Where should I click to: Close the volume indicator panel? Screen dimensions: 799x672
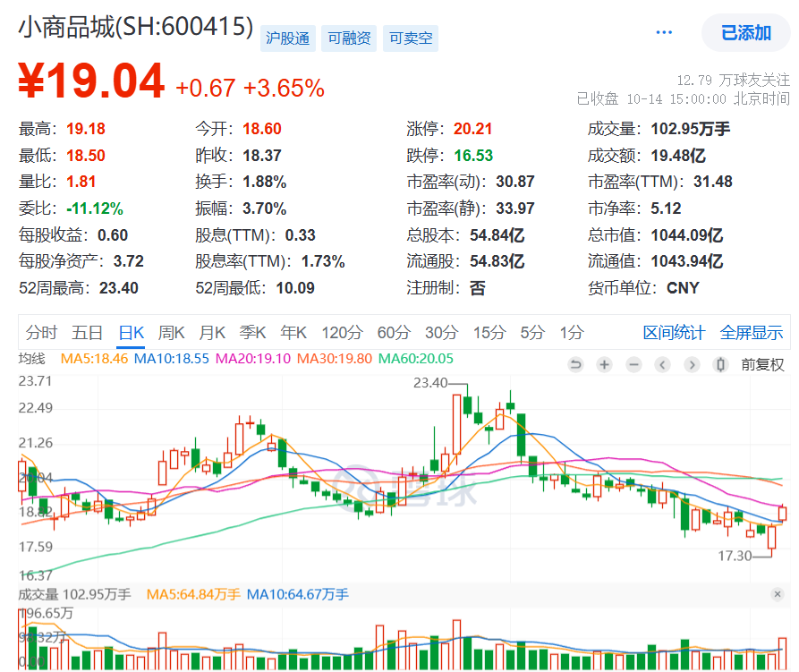(777, 594)
